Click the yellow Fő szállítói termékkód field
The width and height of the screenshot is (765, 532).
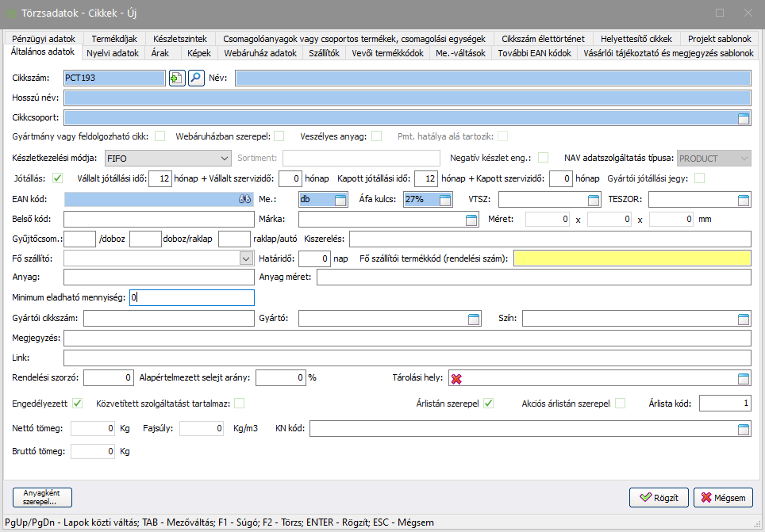tap(632, 258)
